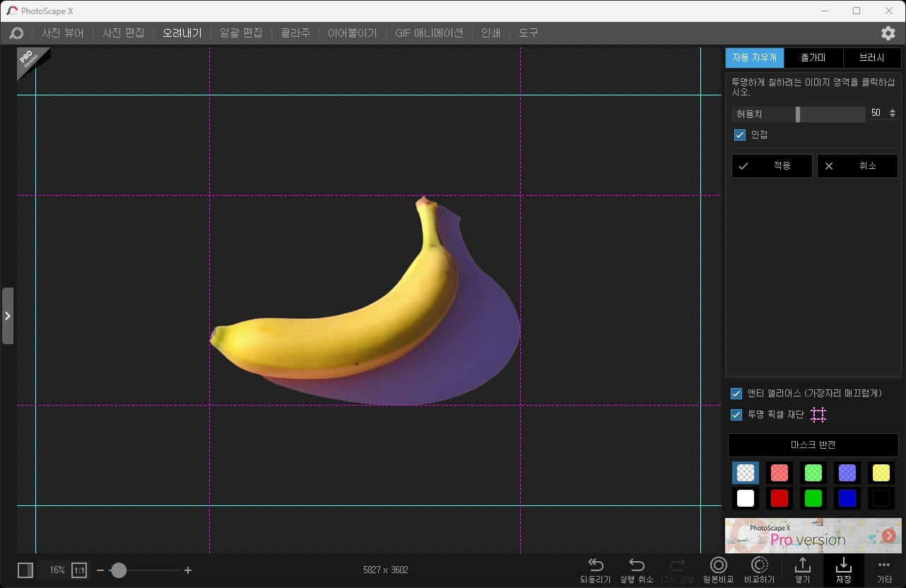
Task: Choose the solid blue background swatch
Action: tap(847, 498)
